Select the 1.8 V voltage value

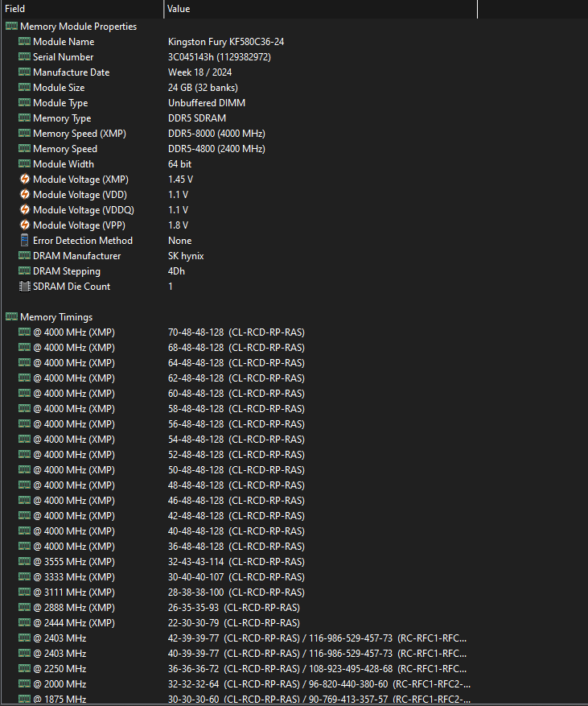178,225
